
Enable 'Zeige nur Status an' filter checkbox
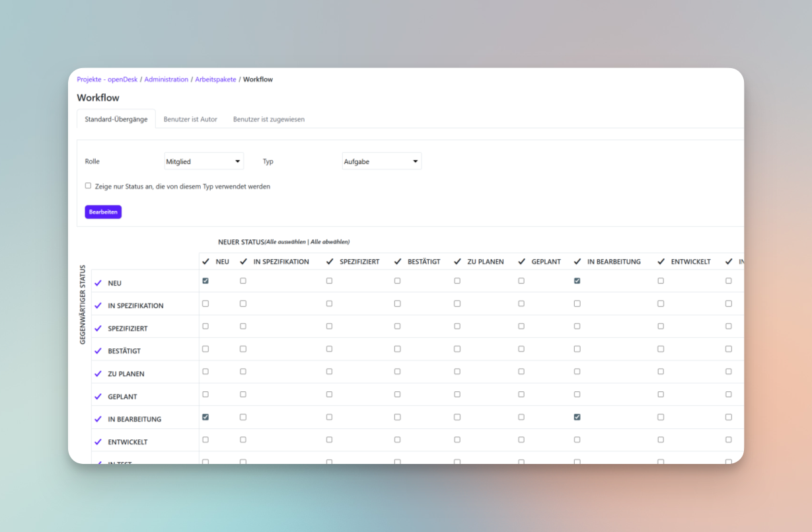[88, 186]
